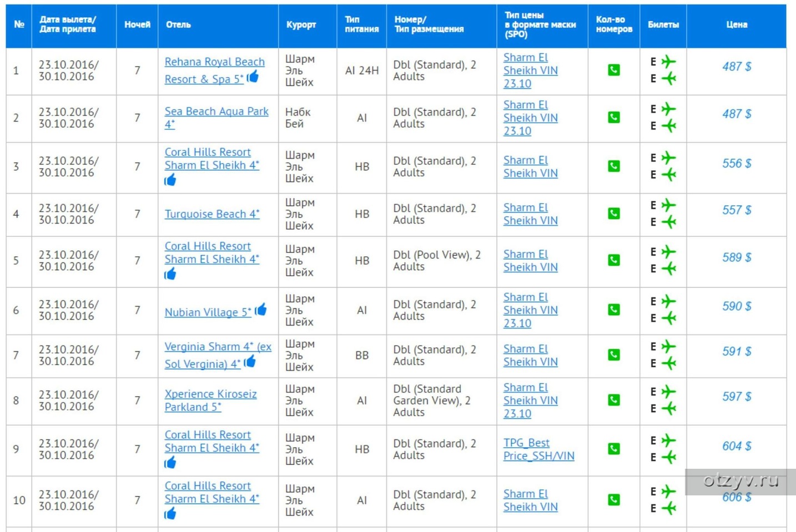Open Xperience Kiroseiz Parkland 5* link
Image resolution: width=796 pixels, height=532 pixels.
click(x=210, y=400)
